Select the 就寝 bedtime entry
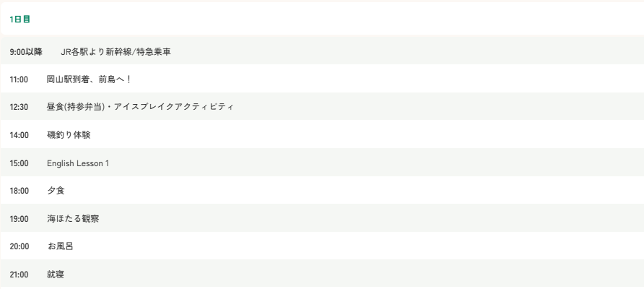Image resolution: width=644 pixels, height=289 pixels. pos(56,275)
